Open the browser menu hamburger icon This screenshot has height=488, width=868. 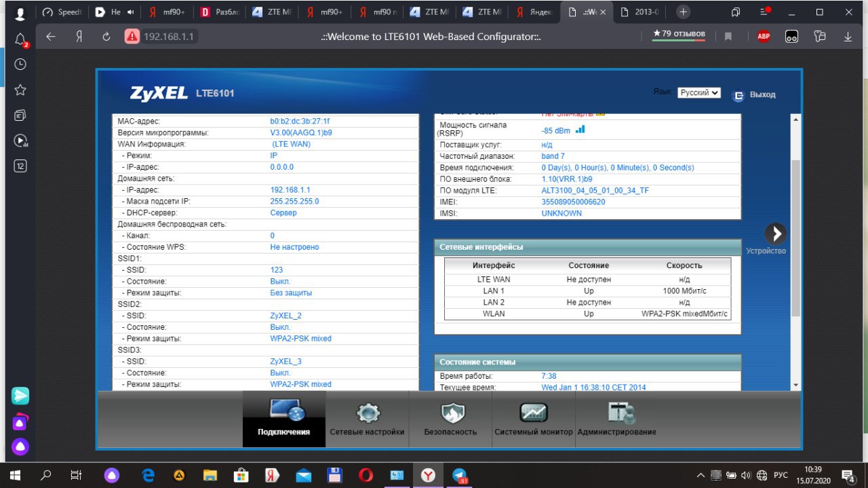point(764,12)
